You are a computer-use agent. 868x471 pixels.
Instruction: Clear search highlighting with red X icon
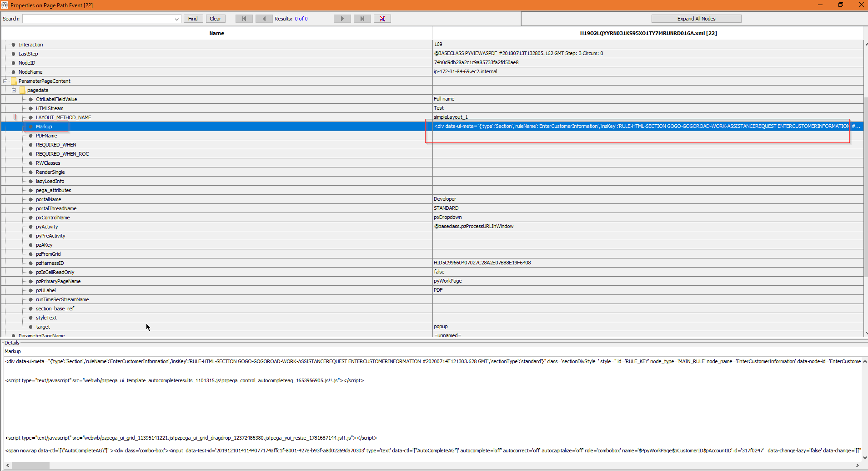click(x=382, y=19)
